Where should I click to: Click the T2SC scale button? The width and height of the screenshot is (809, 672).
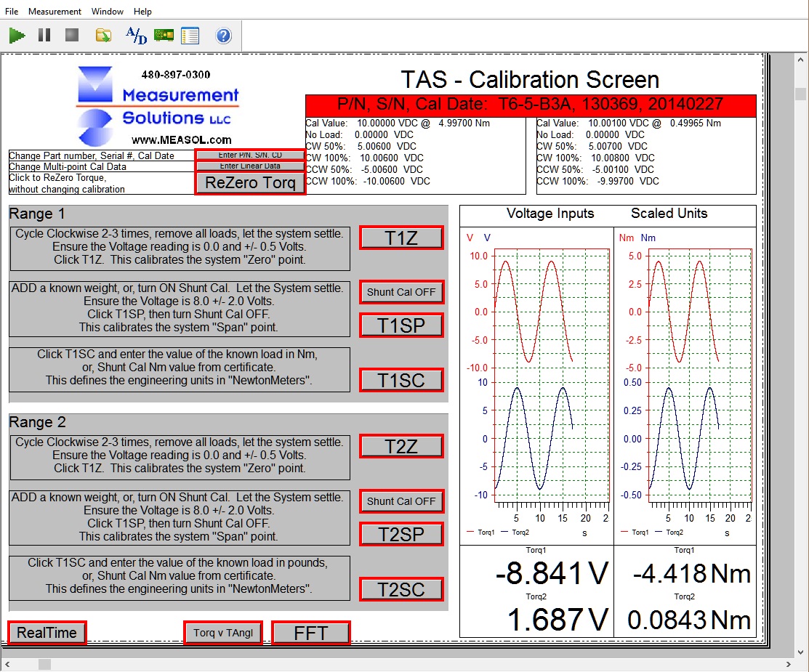tap(401, 589)
